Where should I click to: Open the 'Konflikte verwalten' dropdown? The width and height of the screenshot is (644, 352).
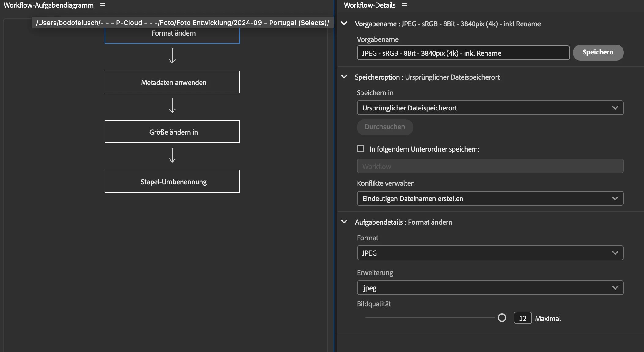490,198
